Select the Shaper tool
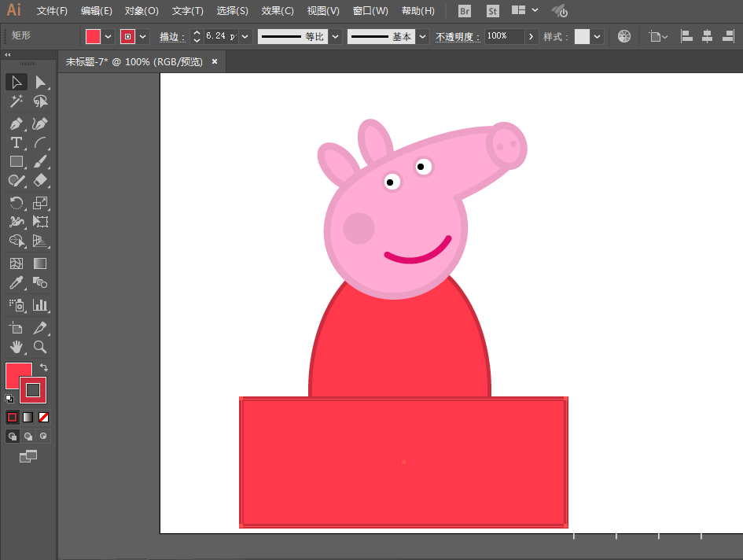 [16, 181]
